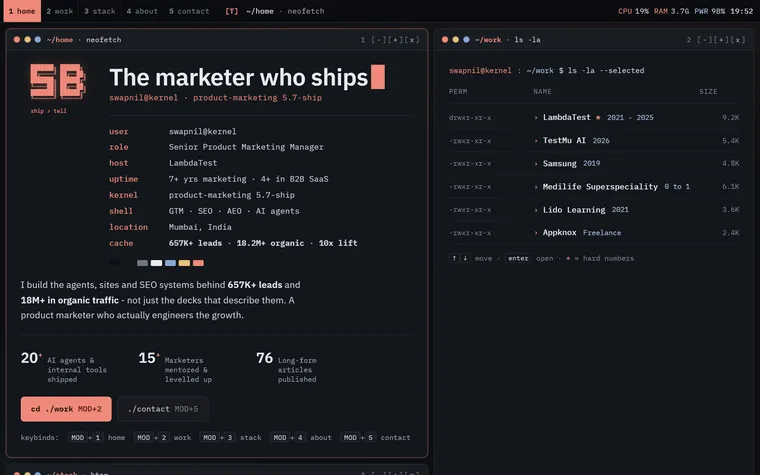Click the cd ./work MOD+2 button

66,409
